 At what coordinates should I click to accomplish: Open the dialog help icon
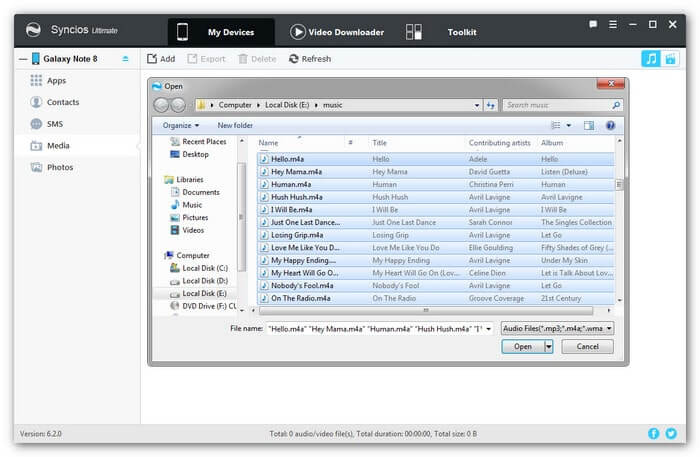[610, 125]
